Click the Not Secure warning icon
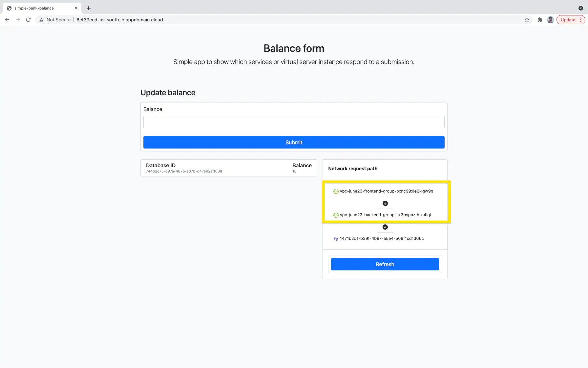 41,20
